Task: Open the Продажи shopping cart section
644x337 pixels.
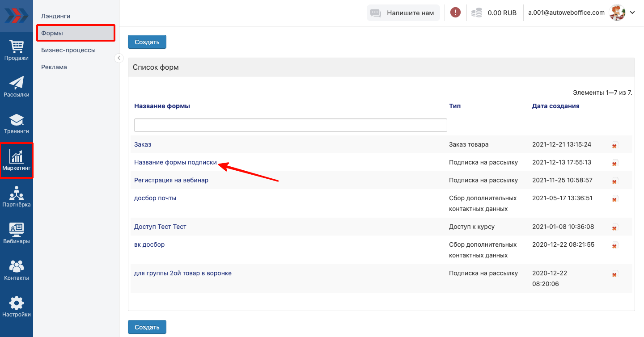Action: tap(17, 50)
